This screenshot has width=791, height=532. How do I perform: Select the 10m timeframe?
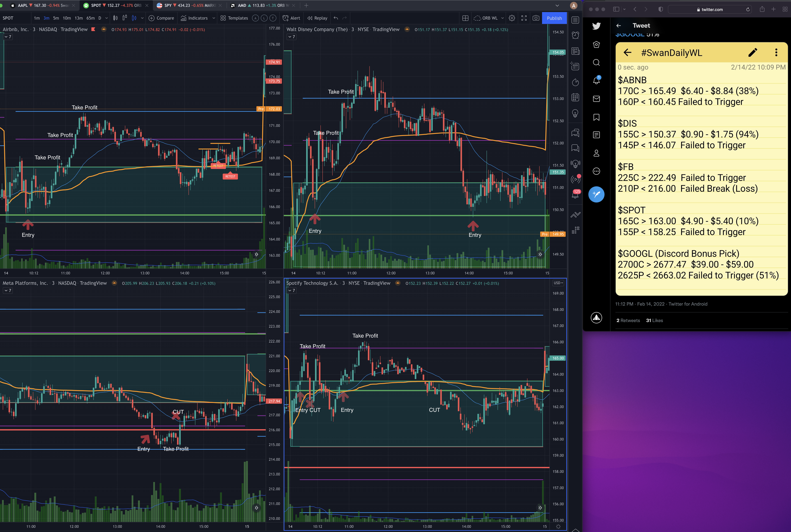(67, 18)
